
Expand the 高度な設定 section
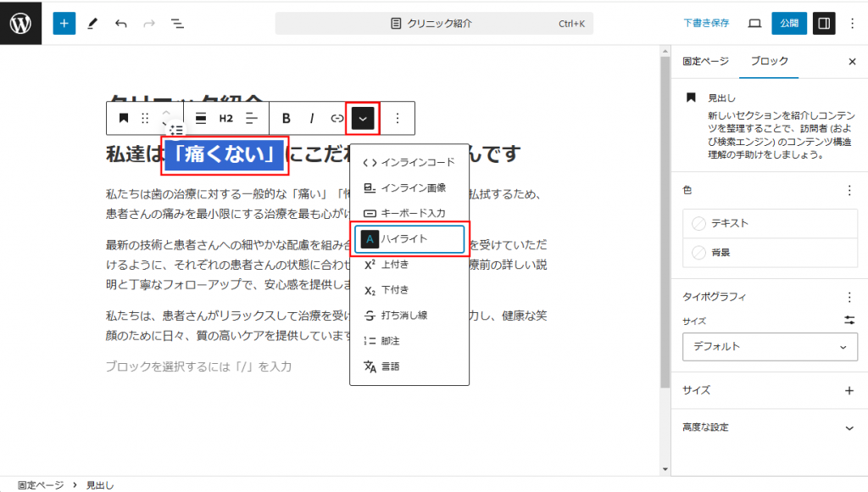coord(849,428)
